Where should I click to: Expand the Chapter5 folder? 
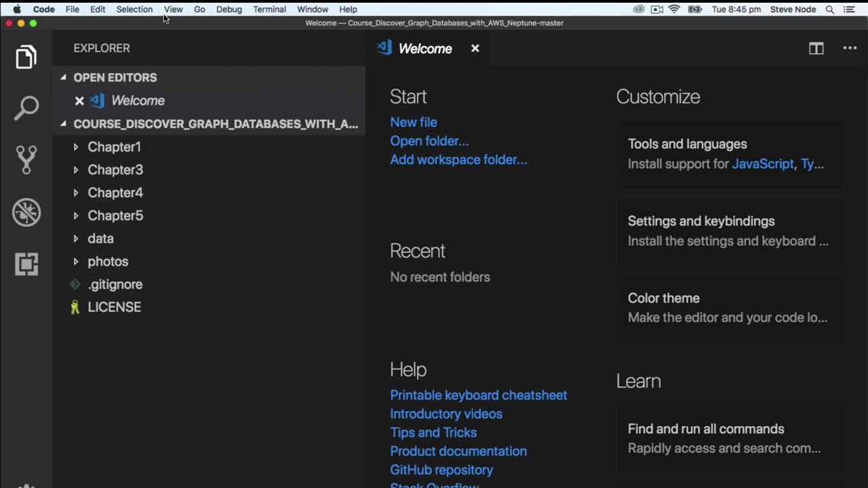click(x=75, y=216)
